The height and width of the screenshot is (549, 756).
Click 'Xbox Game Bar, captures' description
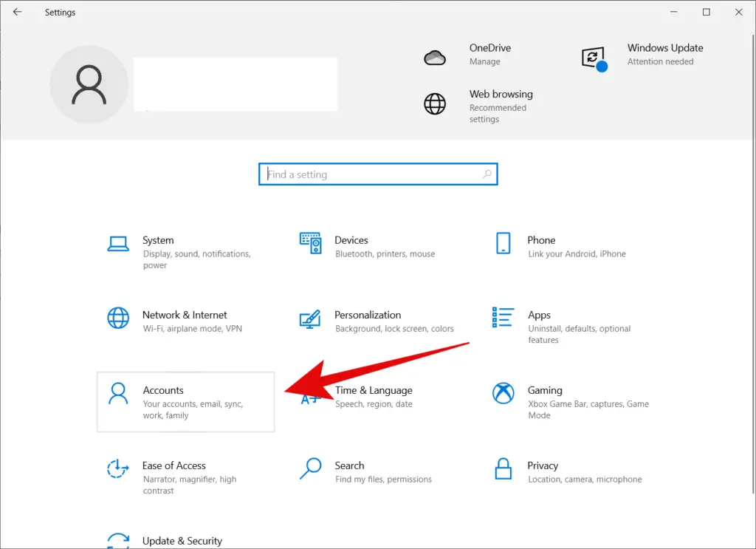[588, 409]
